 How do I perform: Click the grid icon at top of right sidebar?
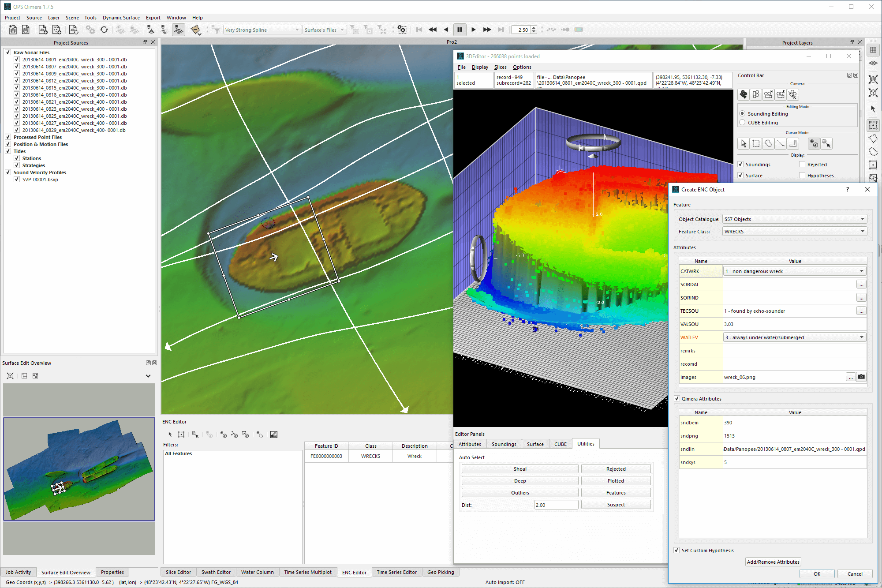pos(873,50)
